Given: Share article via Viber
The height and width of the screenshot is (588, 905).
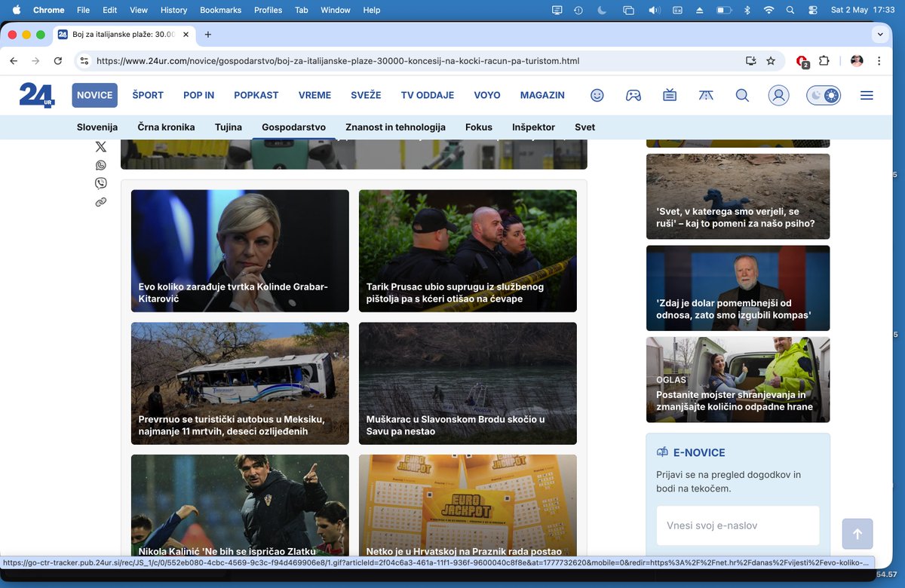Looking at the screenshot, I should (x=101, y=183).
